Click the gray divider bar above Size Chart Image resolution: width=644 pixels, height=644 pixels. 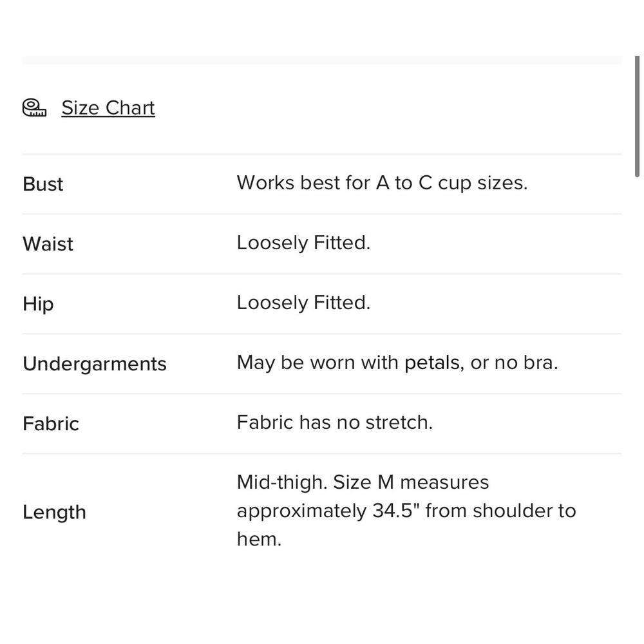[321, 61]
